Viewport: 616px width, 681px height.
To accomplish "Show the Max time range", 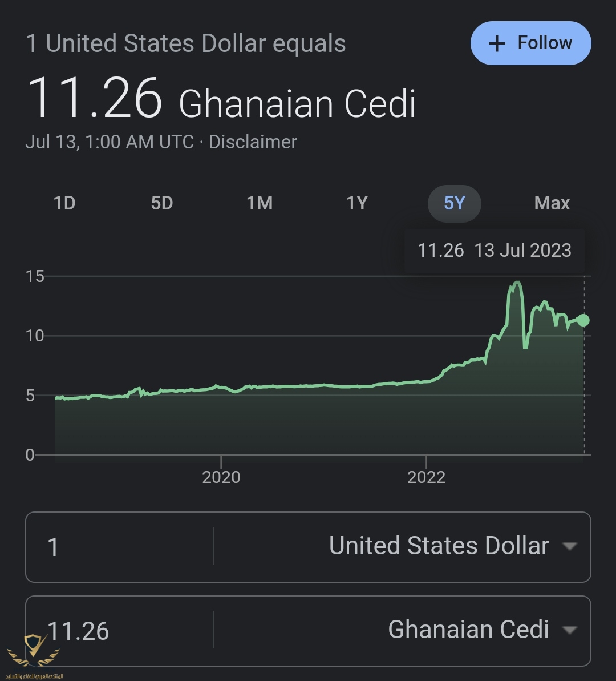I will [x=552, y=203].
